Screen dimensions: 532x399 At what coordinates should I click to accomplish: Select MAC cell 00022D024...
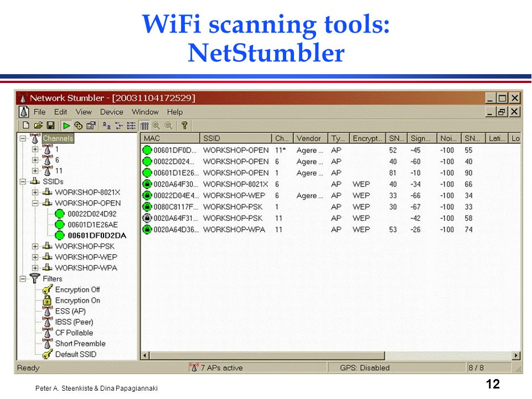click(x=174, y=162)
